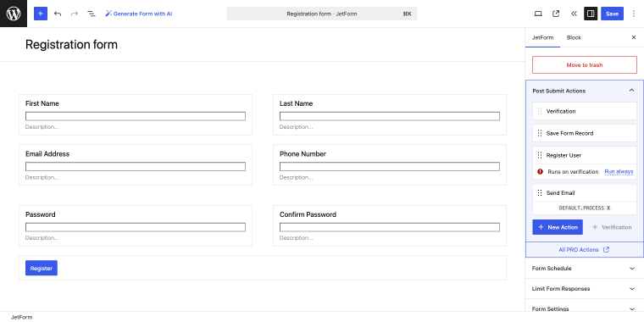Image resolution: width=644 pixels, height=322 pixels.
Task: Click the Email Address input field
Action: (x=136, y=166)
